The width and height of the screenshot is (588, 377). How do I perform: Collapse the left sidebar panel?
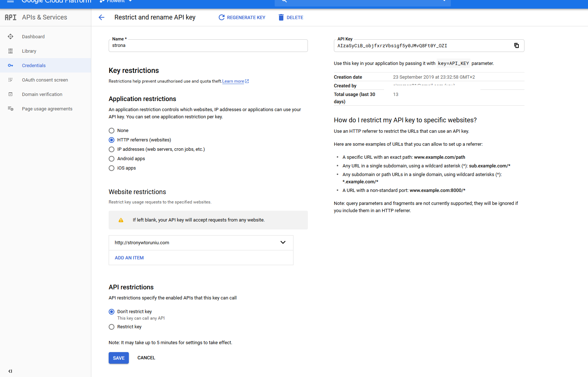[x=10, y=371]
